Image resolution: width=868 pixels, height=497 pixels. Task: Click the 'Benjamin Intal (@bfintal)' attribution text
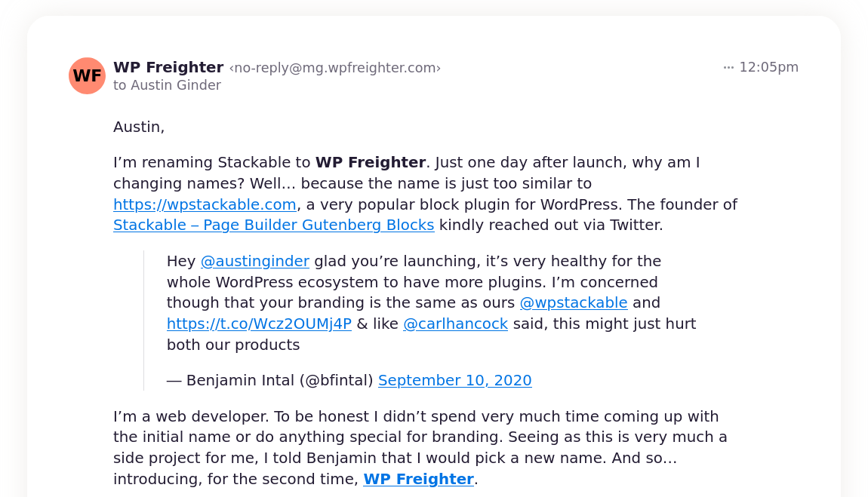click(x=279, y=380)
